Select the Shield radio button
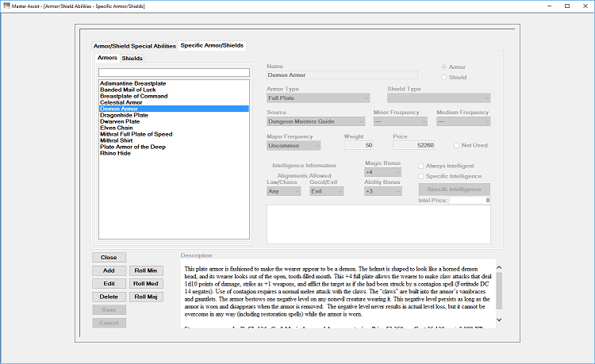The image size is (595, 364). (443, 78)
